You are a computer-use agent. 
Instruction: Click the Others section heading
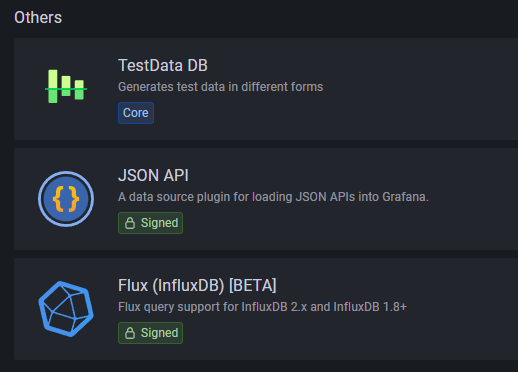click(38, 17)
